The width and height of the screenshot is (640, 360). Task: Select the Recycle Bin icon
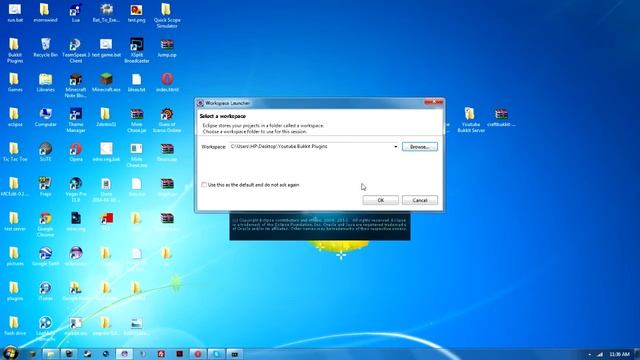click(x=45, y=47)
